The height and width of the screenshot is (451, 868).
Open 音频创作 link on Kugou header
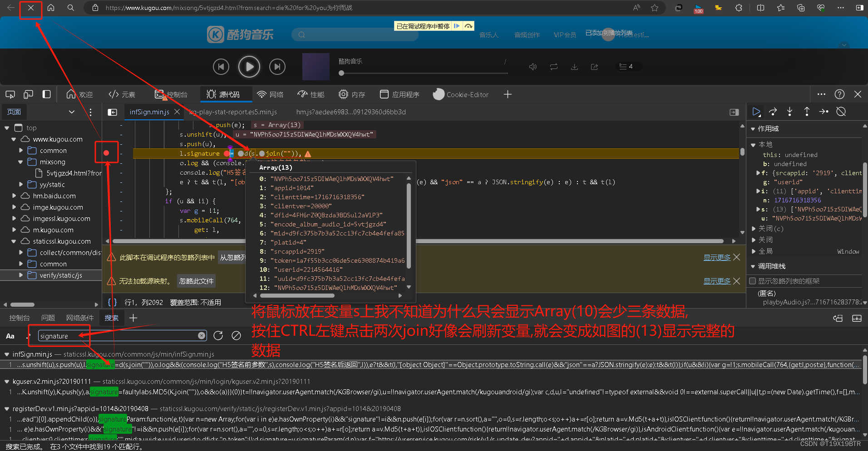[x=527, y=35]
